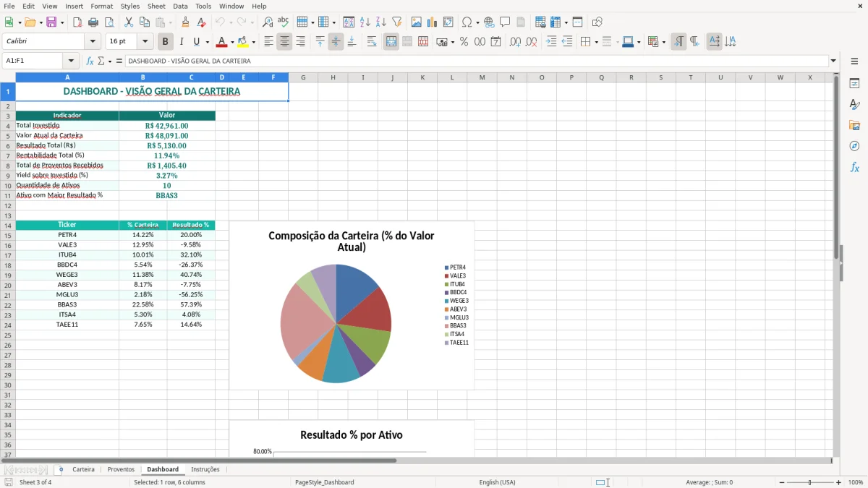Image resolution: width=868 pixels, height=488 pixels.
Task: Switch to the Proventos sheet tab
Action: (x=121, y=469)
